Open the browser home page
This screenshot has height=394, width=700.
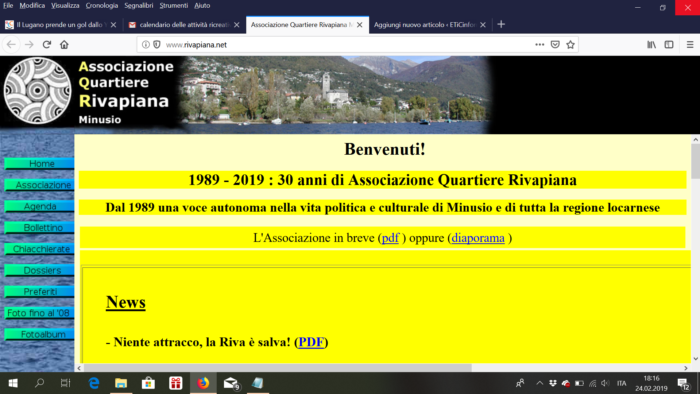pyautogui.click(x=64, y=45)
